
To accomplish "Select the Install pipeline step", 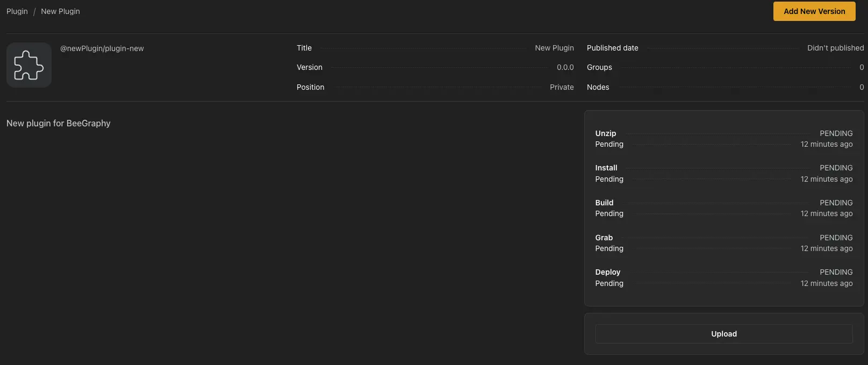I will click(x=606, y=168).
